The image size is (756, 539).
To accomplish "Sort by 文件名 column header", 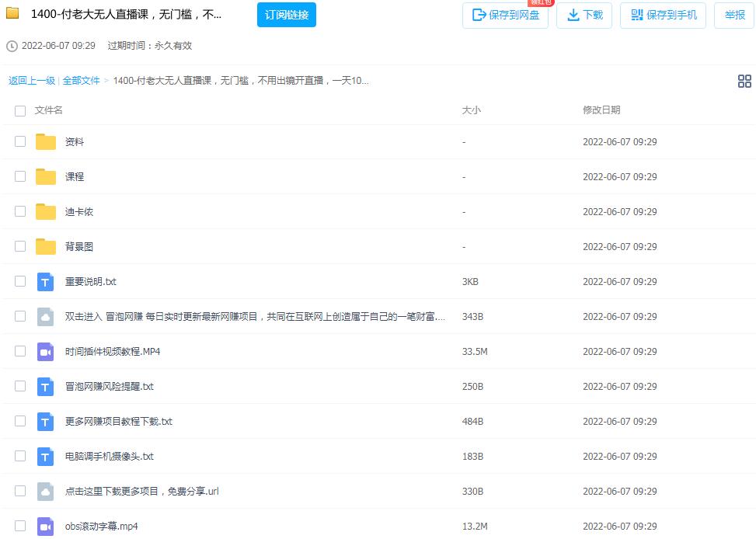I will pos(49,110).
